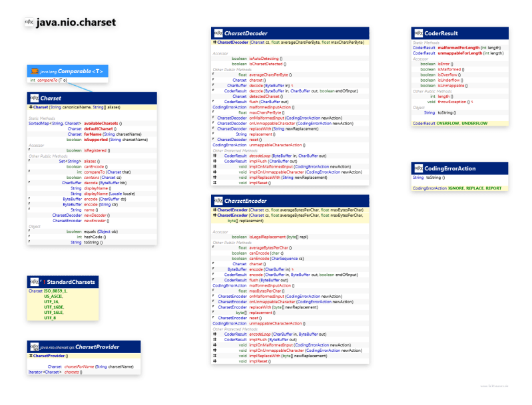Click the class icon in StandardCharsets header
The width and height of the screenshot is (532, 405).
[34, 281]
